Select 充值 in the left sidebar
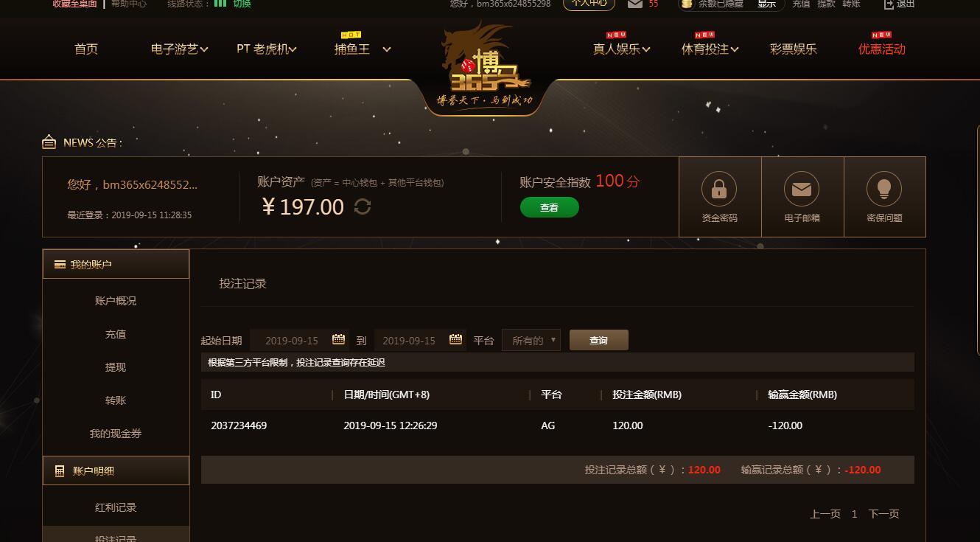This screenshot has width=980, height=542. (x=116, y=334)
